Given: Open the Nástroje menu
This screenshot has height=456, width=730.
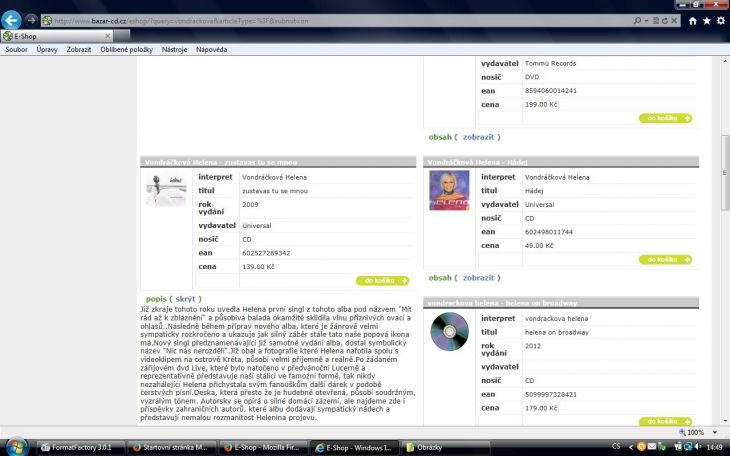Looking at the screenshot, I should point(174,49).
